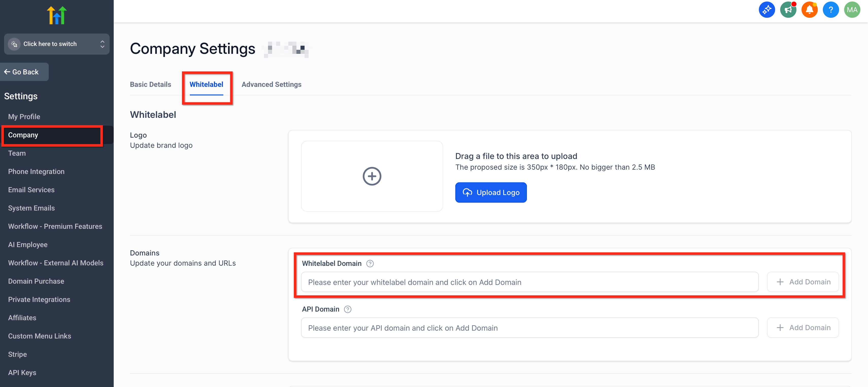Click Add Domain beside API Domain field
The image size is (868, 387).
tap(803, 328)
